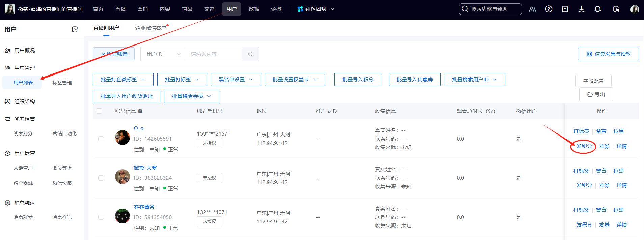Click avatar of user 卷卷薯条

[x=123, y=216]
